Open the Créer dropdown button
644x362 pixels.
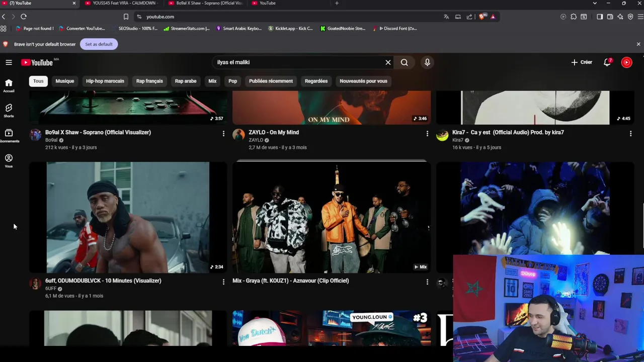[582, 62]
